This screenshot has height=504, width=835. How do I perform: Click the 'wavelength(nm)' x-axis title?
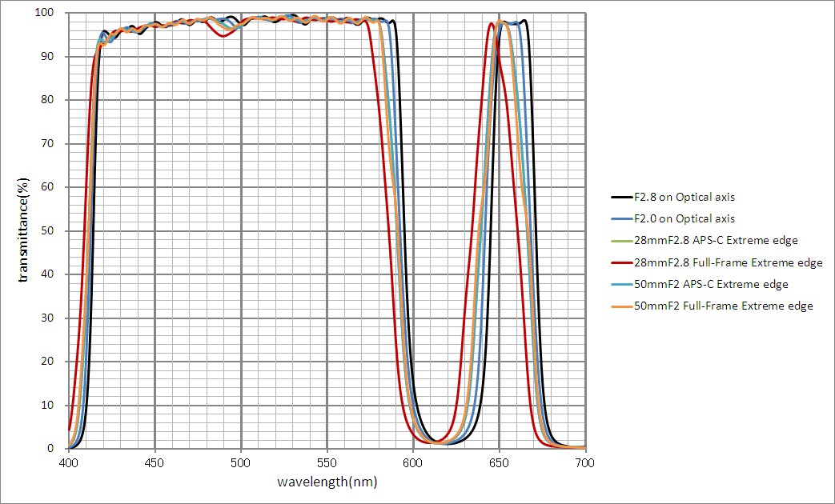[x=327, y=482]
